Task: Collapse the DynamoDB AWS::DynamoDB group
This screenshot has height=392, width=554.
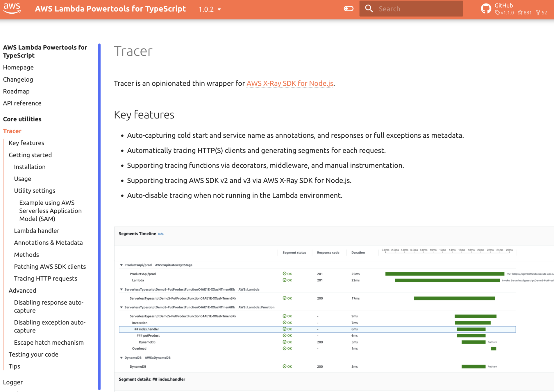Action: 121,357
